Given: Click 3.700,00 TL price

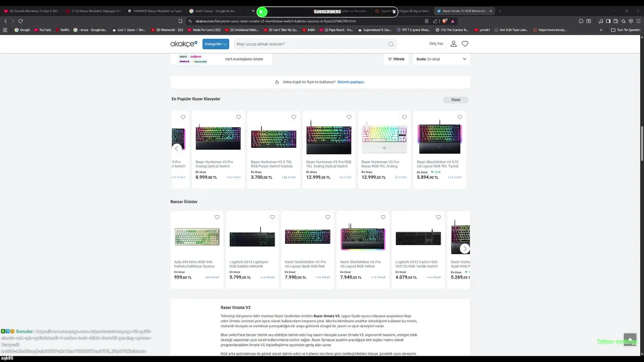Looking at the screenshot, I should pos(262,177).
